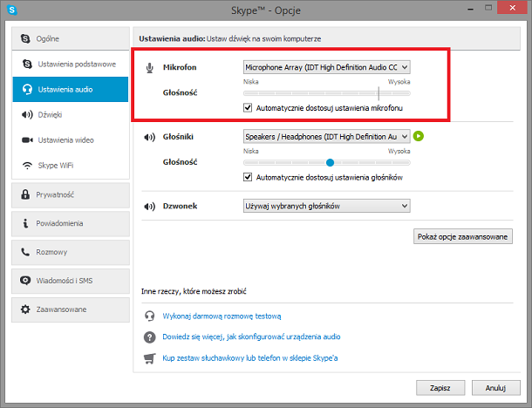Image resolution: width=532 pixels, height=408 pixels.
Task: Click the shopping cart icon
Action: (150, 358)
